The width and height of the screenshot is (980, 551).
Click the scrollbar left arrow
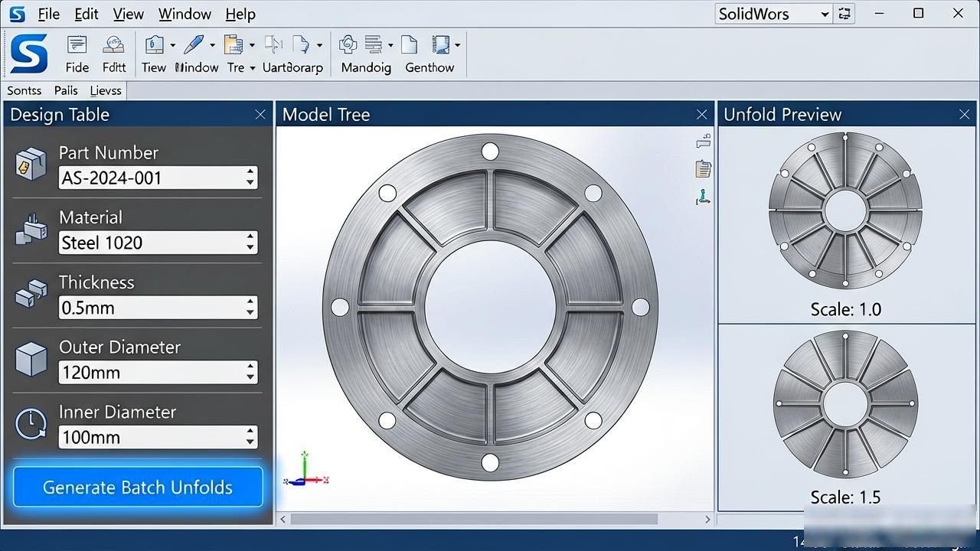(x=283, y=519)
